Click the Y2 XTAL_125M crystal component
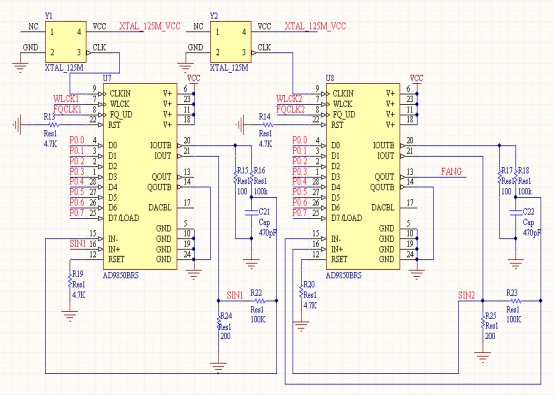Screen dimensions: 554x396 tap(231, 42)
